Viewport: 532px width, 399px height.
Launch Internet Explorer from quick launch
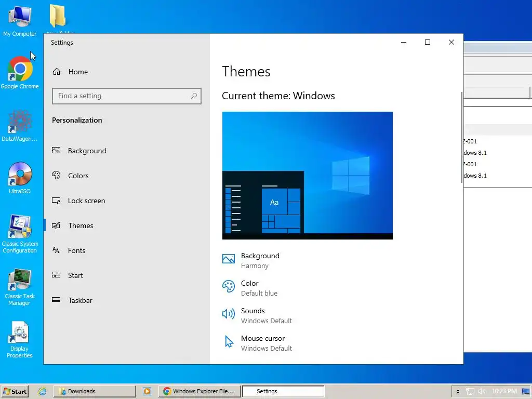click(x=42, y=391)
